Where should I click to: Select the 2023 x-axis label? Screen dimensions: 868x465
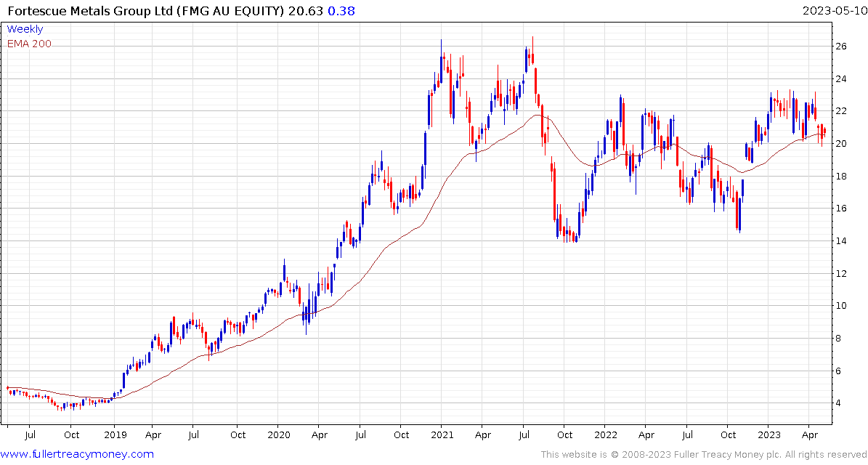768,434
